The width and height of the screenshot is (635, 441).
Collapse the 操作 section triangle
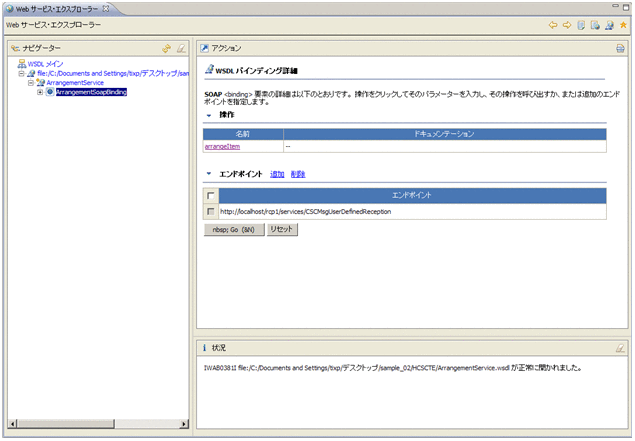[208, 115]
